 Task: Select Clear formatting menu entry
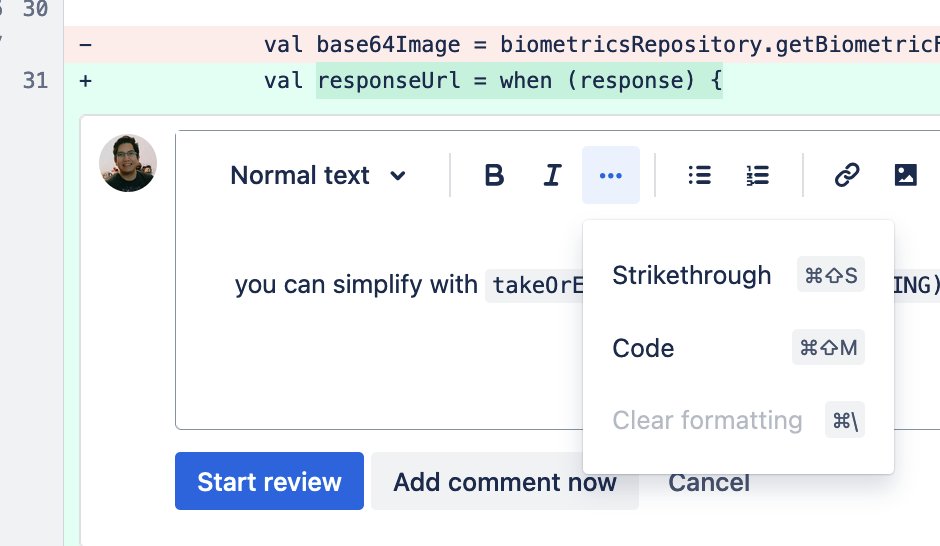coord(738,420)
